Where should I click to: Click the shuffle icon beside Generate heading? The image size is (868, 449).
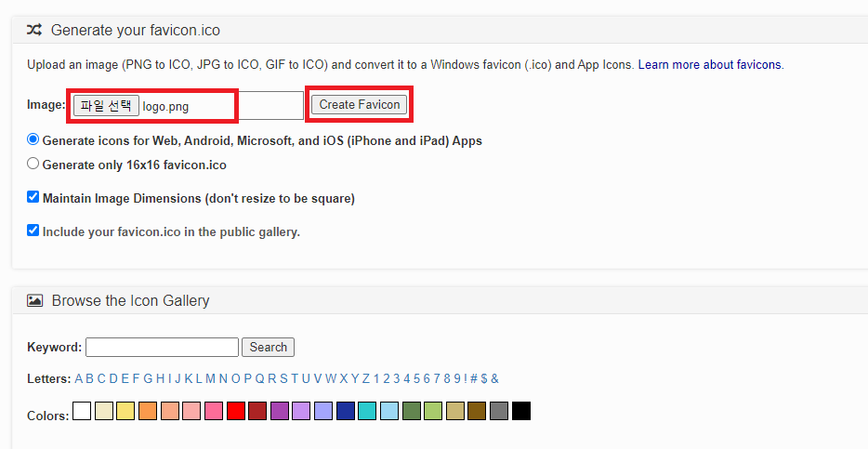point(34,30)
